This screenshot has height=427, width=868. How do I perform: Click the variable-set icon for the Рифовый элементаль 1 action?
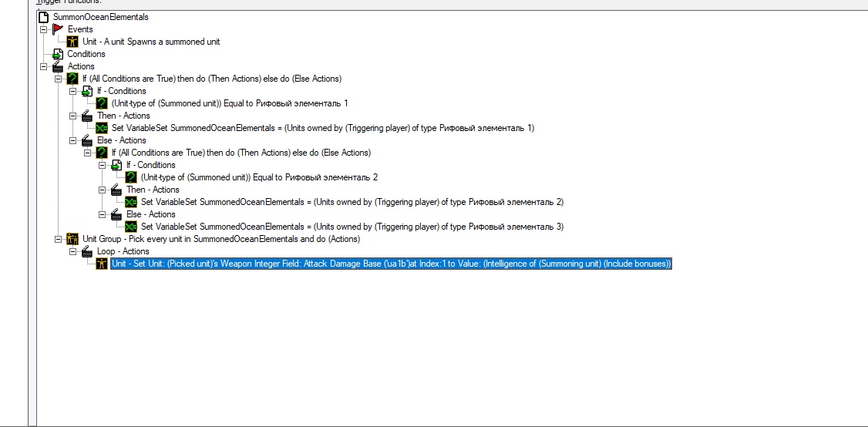pyautogui.click(x=102, y=128)
